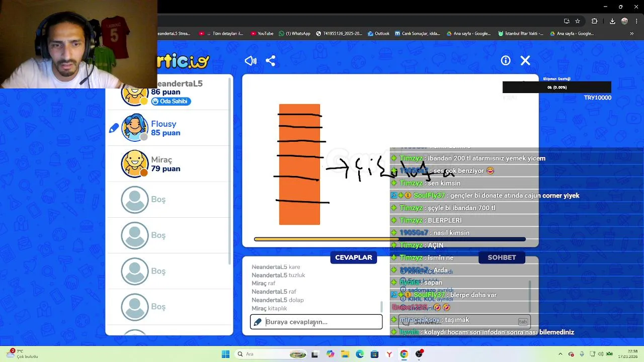Click the TRY10000 donation goal label
This screenshot has height=362, width=644.
click(x=598, y=98)
